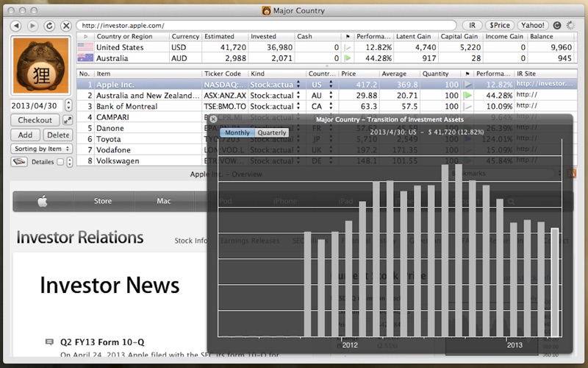Click the Australia flag icon
This screenshot has height=368, width=588.
click(85, 58)
